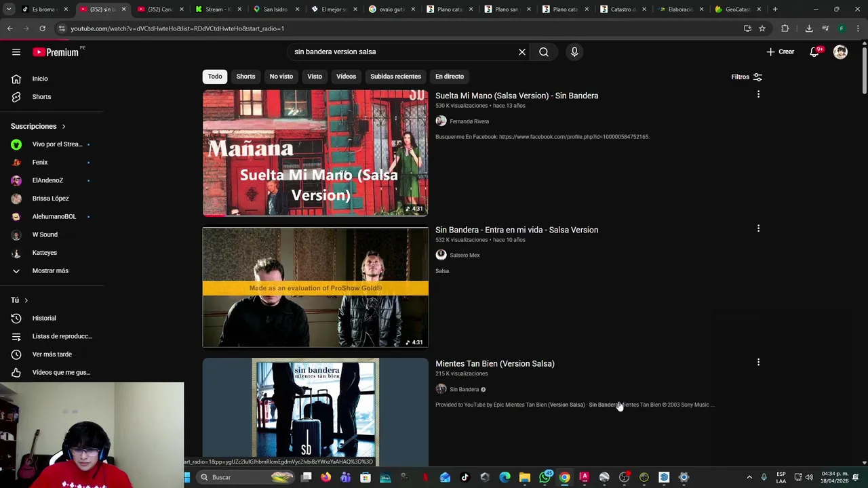
Task: Open Suelta Mi Mano video thumbnail
Action: coord(315,153)
